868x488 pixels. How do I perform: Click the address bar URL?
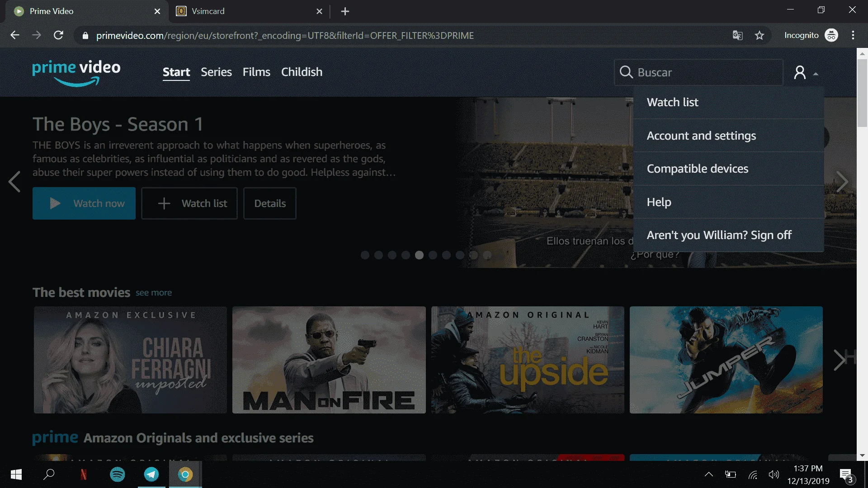pyautogui.click(x=285, y=35)
